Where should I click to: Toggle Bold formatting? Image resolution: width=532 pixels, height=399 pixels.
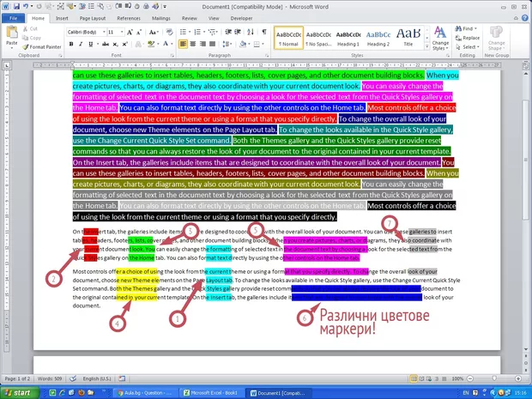72,44
